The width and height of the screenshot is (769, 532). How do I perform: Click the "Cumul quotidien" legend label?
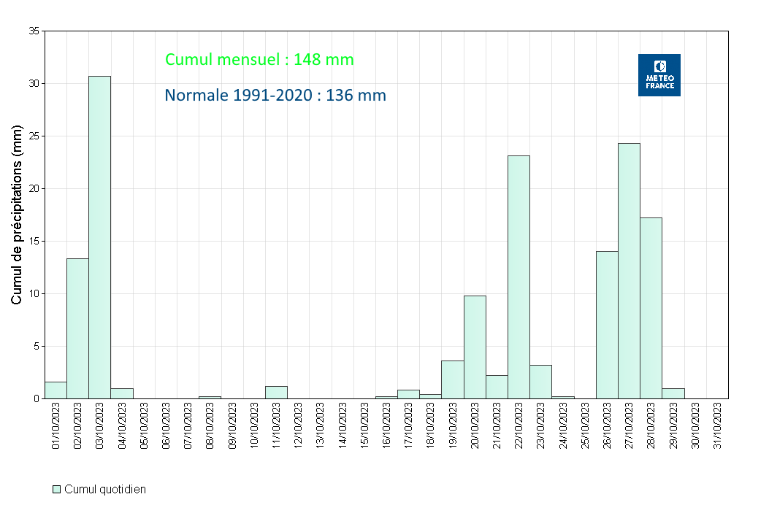coord(105,489)
